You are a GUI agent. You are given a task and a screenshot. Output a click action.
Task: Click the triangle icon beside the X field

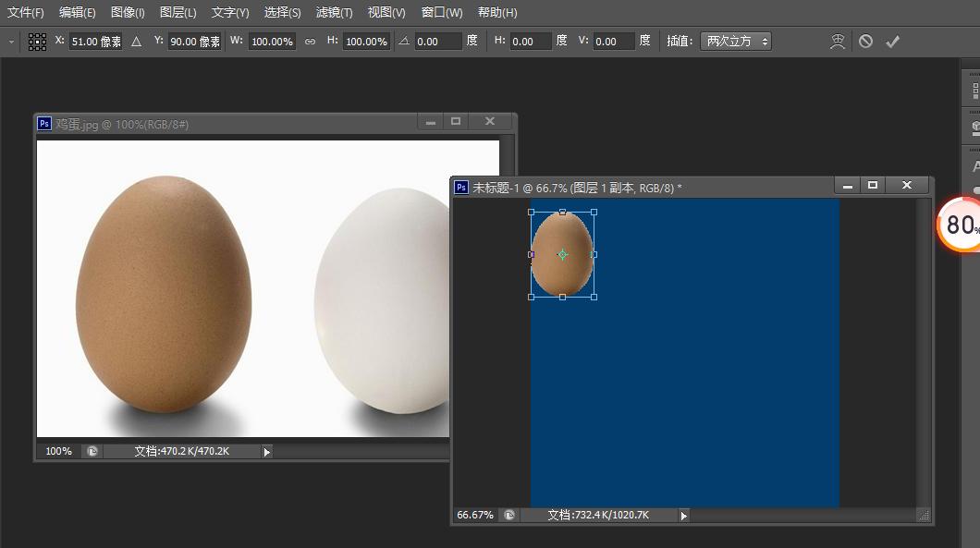point(136,41)
